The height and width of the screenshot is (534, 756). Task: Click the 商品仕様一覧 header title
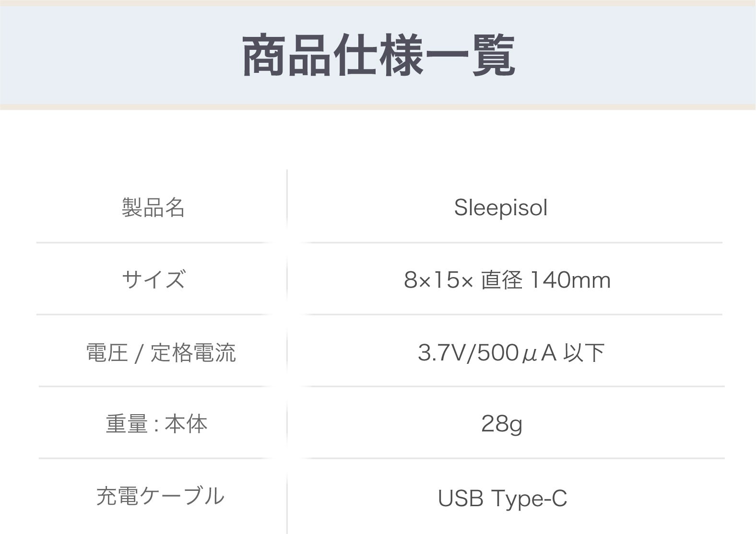[378, 56]
